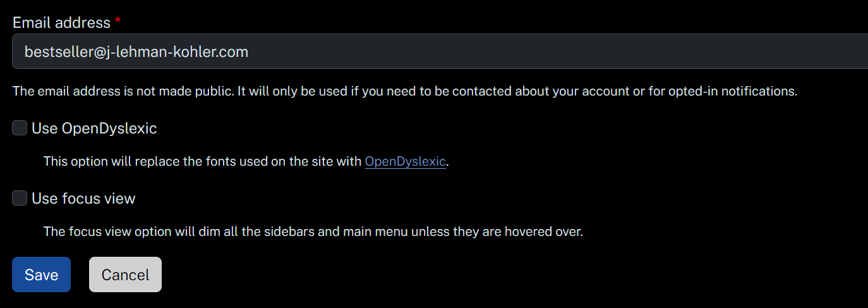Viewport: 868px width, 308px height.
Task: Save the account settings
Action: click(x=41, y=274)
